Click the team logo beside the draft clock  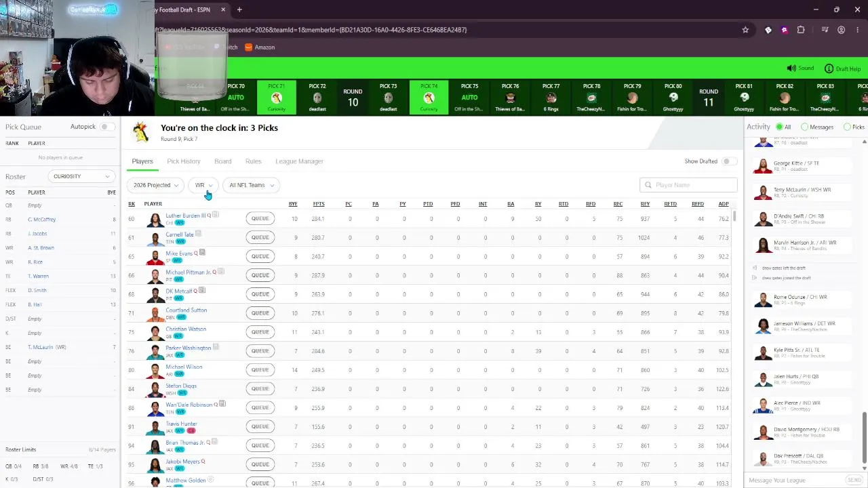[141, 132]
